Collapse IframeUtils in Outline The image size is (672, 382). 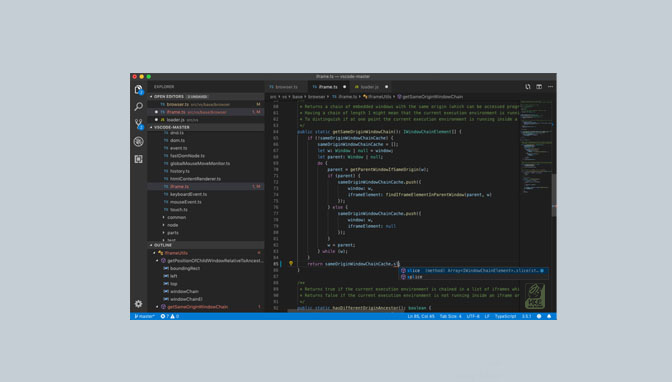154,253
